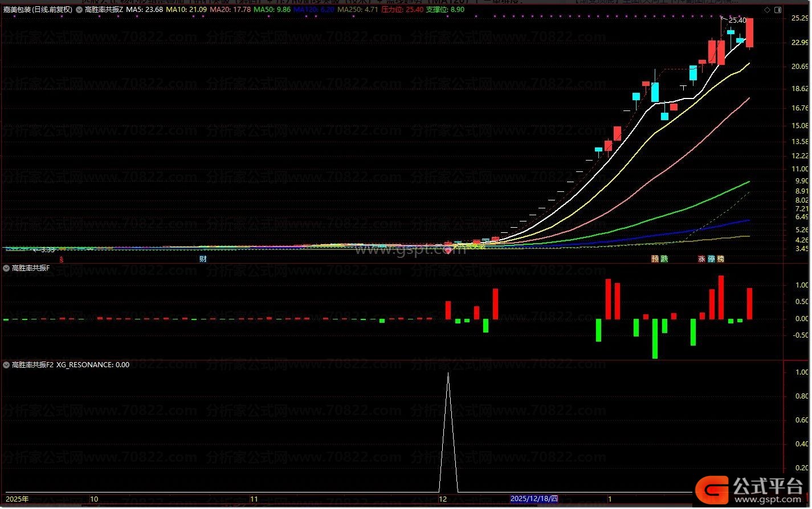Select the XG_RESONANCE spike peak

click(x=448, y=374)
